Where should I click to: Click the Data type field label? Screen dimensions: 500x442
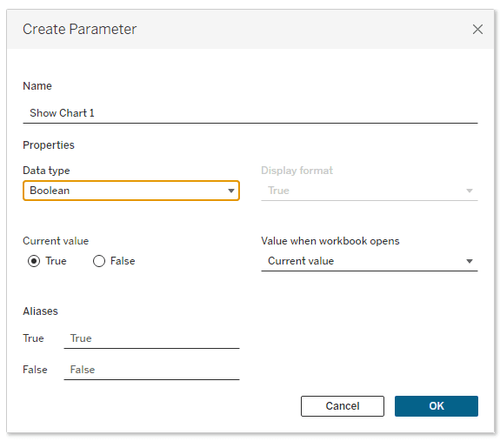46,171
